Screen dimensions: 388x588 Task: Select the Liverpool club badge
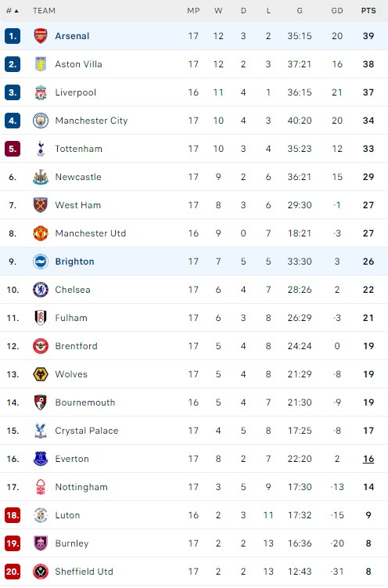(x=41, y=92)
